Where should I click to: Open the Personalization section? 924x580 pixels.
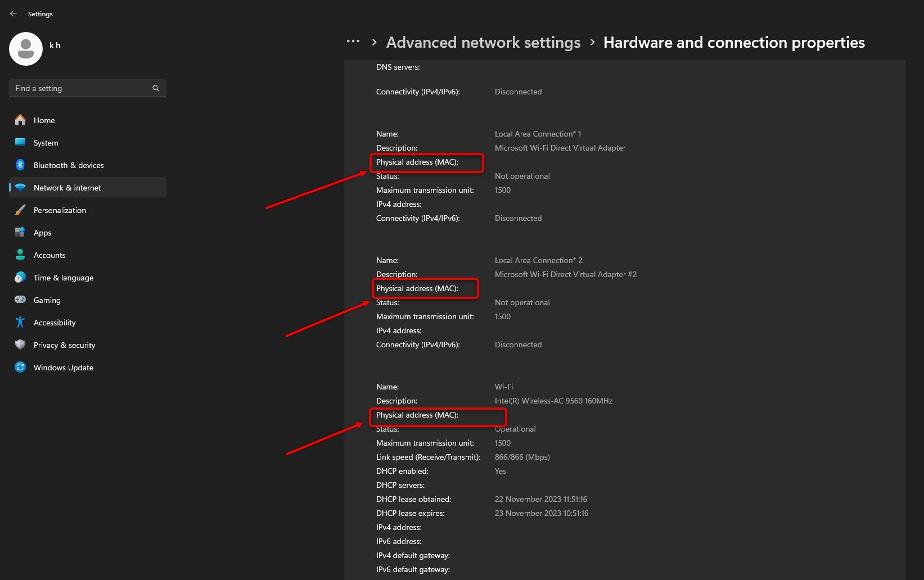coord(60,210)
